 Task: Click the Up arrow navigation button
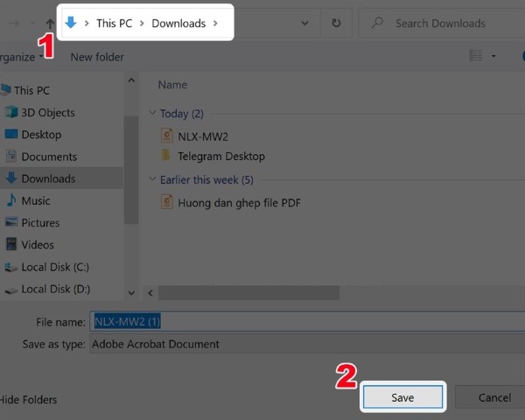[50, 23]
